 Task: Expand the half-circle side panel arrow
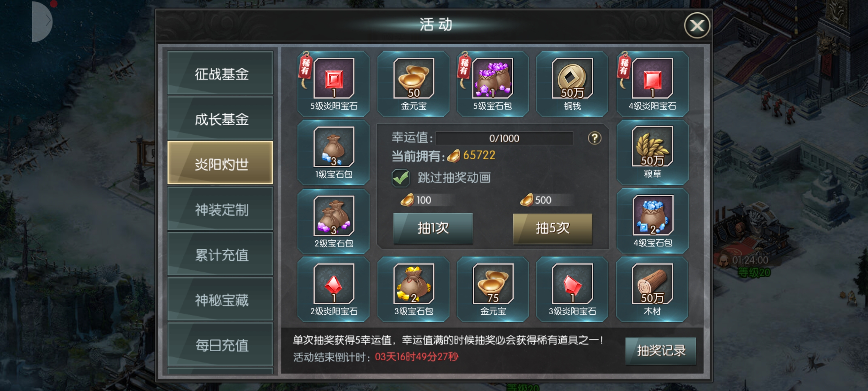point(42,22)
